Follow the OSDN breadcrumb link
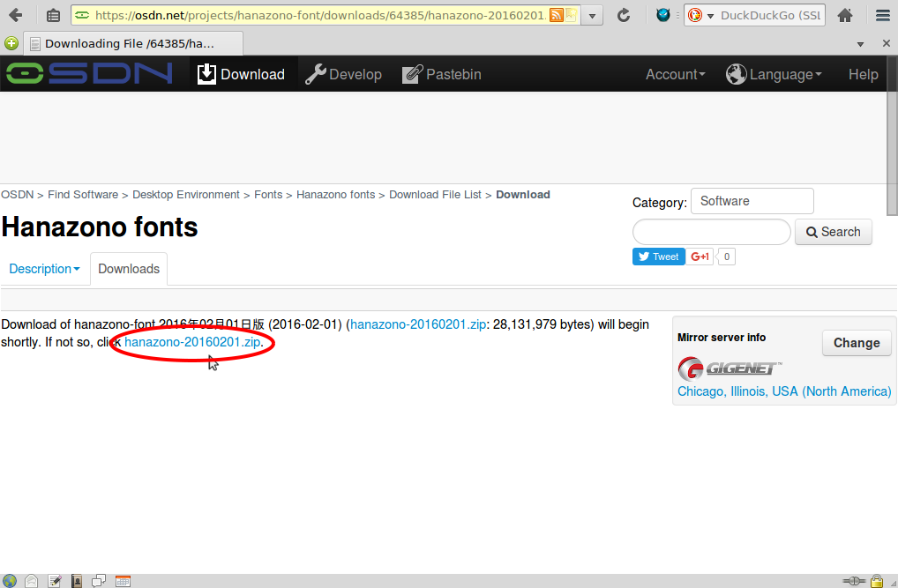The image size is (898, 588). [17, 195]
